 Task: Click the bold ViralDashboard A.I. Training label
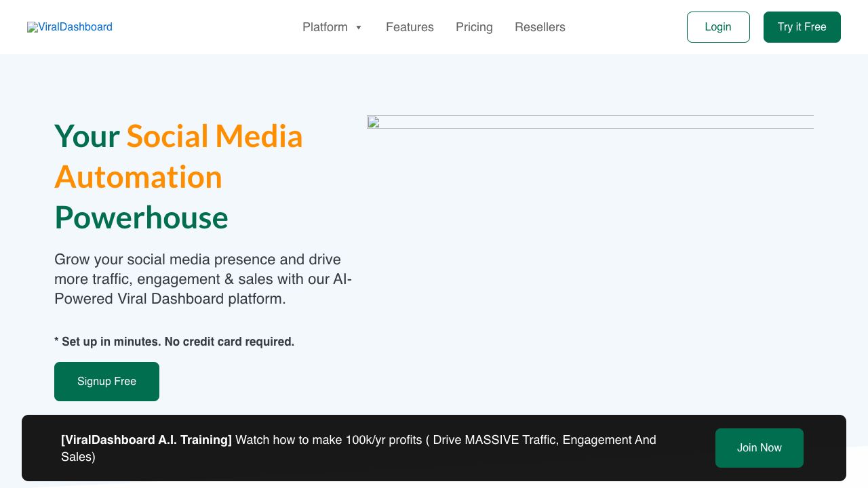pos(146,440)
